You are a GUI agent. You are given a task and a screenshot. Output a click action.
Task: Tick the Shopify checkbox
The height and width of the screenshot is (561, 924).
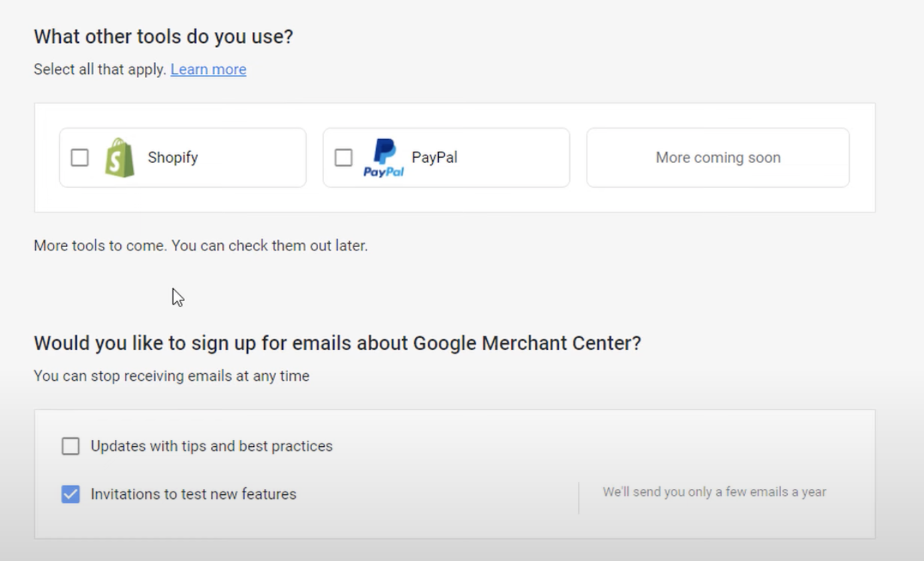click(80, 158)
